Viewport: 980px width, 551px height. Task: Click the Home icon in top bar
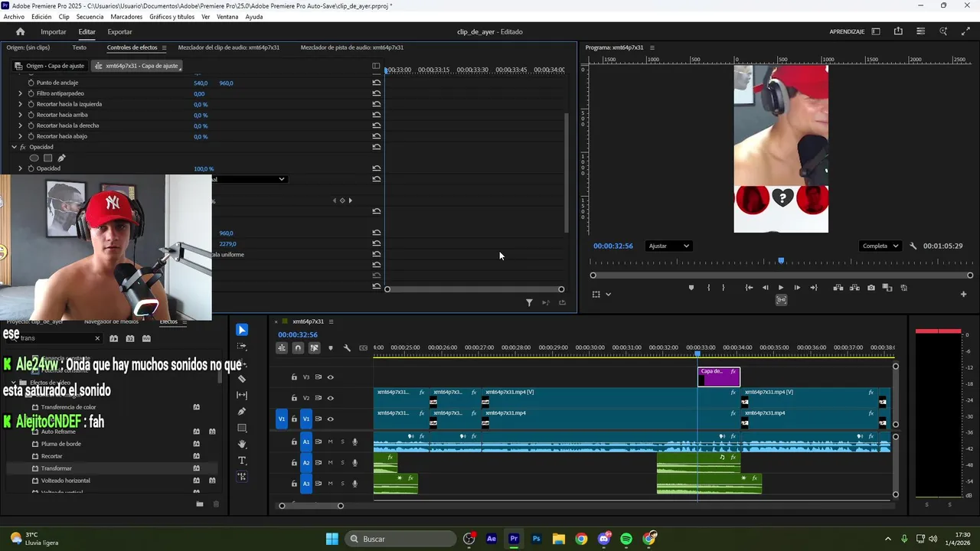click(21, 31)
